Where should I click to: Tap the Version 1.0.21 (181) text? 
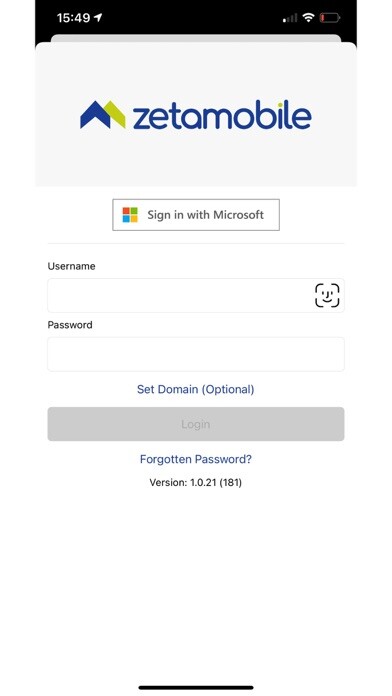195,482
